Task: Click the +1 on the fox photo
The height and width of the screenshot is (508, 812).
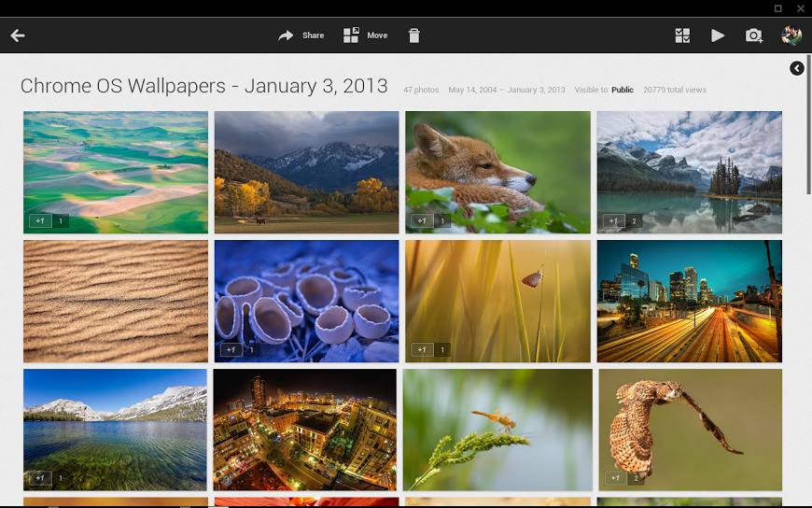Action: [x=421, y=221]
